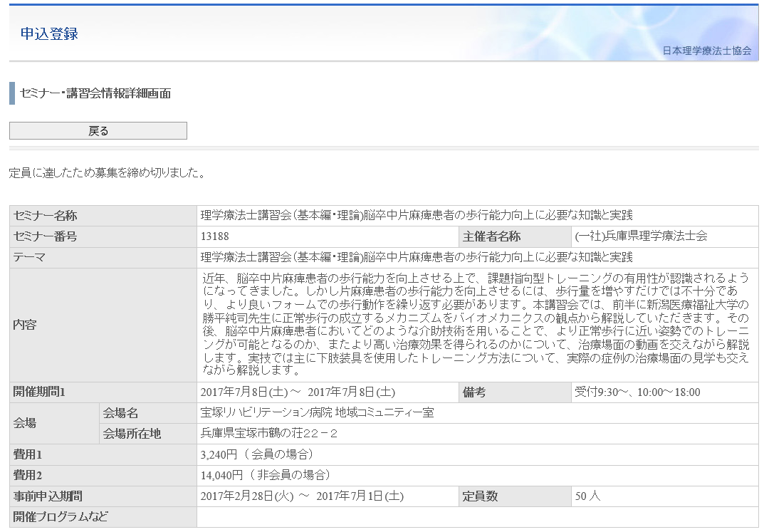Screen dimensions: 764x532
Task: Click the 主催者名称 label cell
Action: (515, 236)
